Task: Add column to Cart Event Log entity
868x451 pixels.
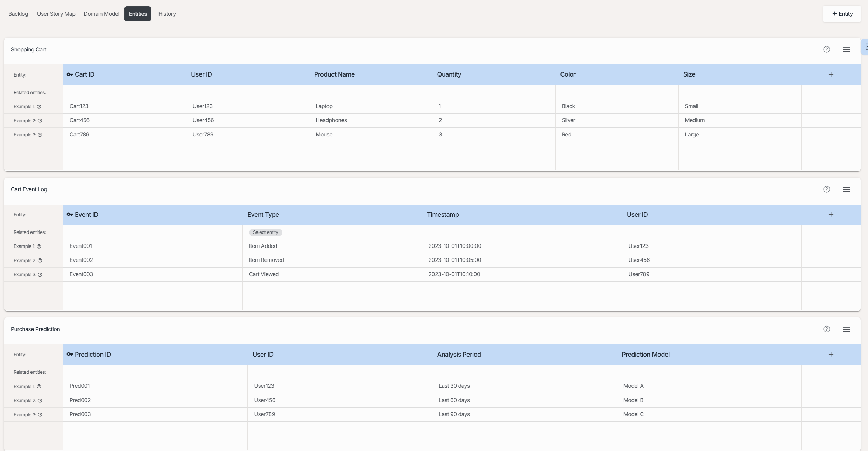Action: pyautogui.click(x=831, y=214)
